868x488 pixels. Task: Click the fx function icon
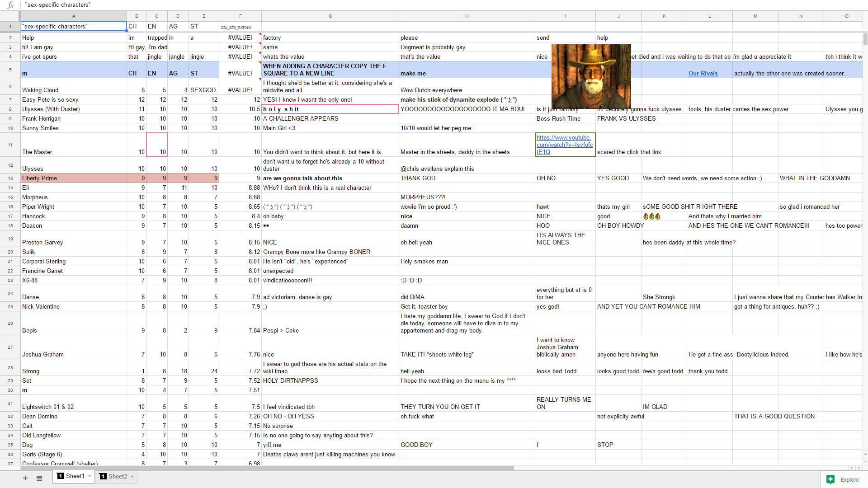[10, 5]
